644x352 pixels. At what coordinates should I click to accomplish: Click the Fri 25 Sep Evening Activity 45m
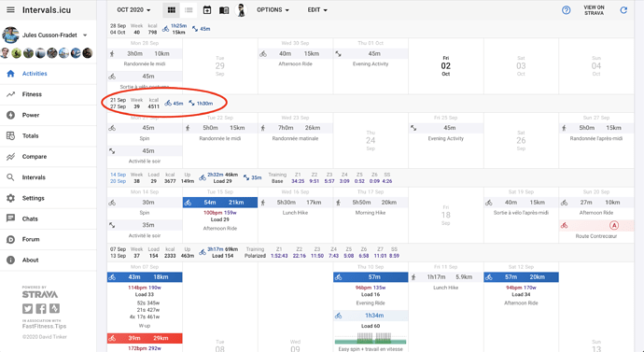[446, 128]
